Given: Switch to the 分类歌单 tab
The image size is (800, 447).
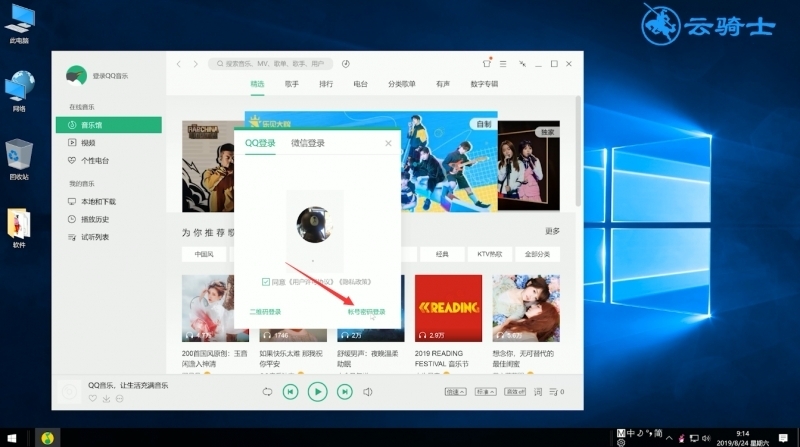Looking at the screenshot, I should click(x=402, y=84).
